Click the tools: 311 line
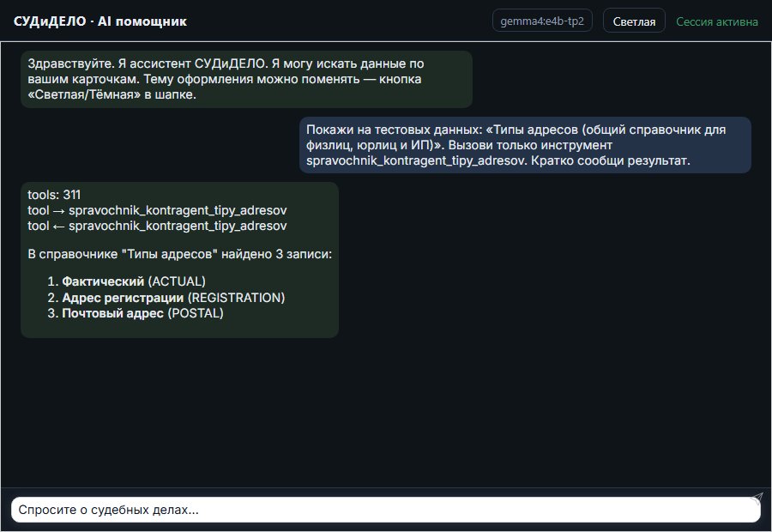The height and width of the screenshot is (532, 772). pyautogui.click(x=54, y=195)
